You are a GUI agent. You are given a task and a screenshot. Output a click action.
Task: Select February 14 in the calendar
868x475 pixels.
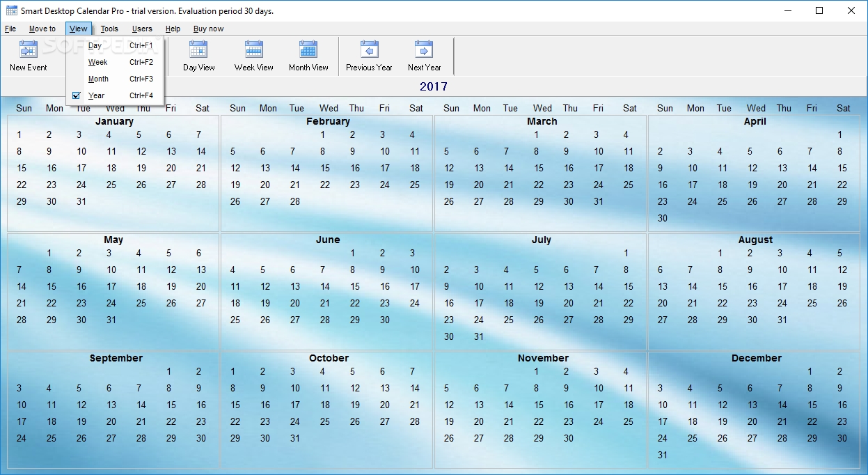295,168
